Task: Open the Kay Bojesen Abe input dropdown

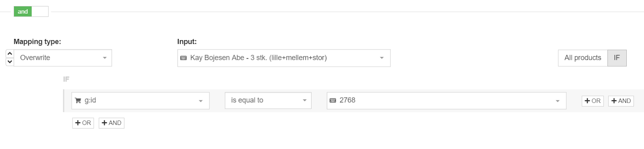Action: pyautogui.click(x=284, y=58)
